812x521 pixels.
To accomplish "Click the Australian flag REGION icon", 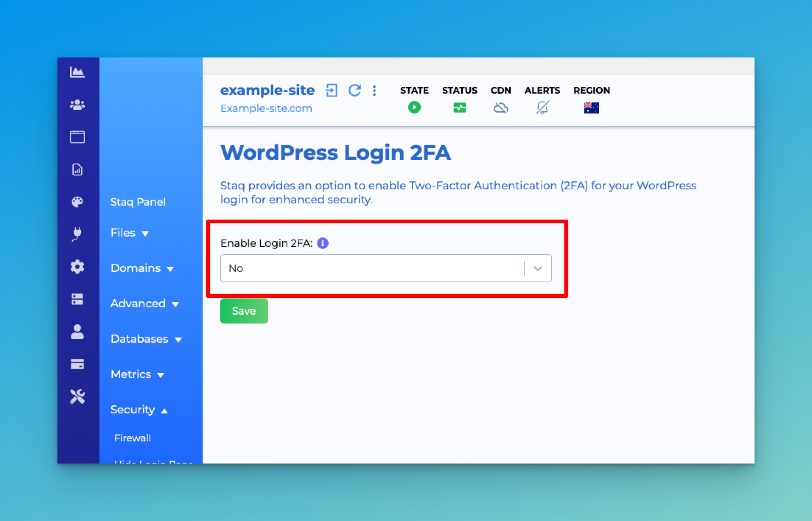I will pyautogui.click(x=592, y=108).
